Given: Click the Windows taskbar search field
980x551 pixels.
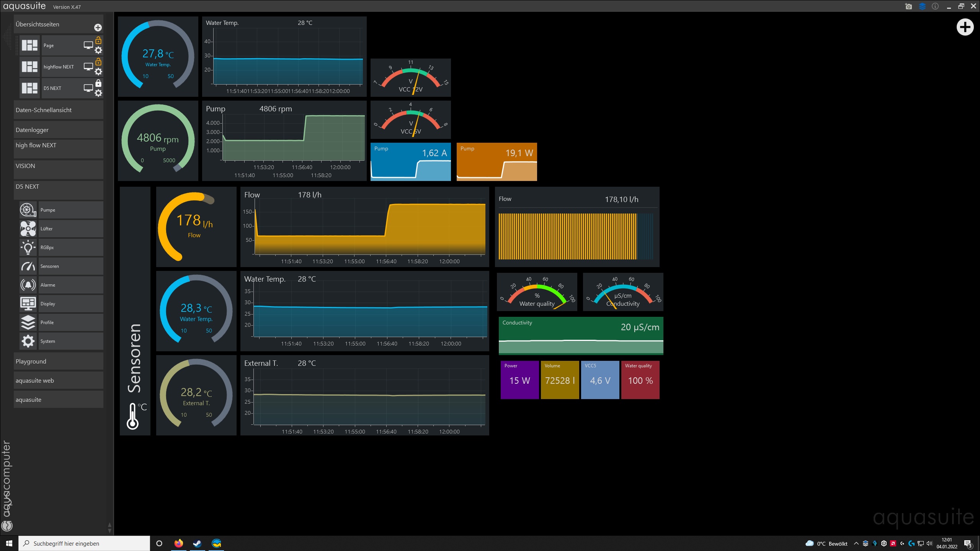Looking at the screenshot, I should (x=84, y=543).
